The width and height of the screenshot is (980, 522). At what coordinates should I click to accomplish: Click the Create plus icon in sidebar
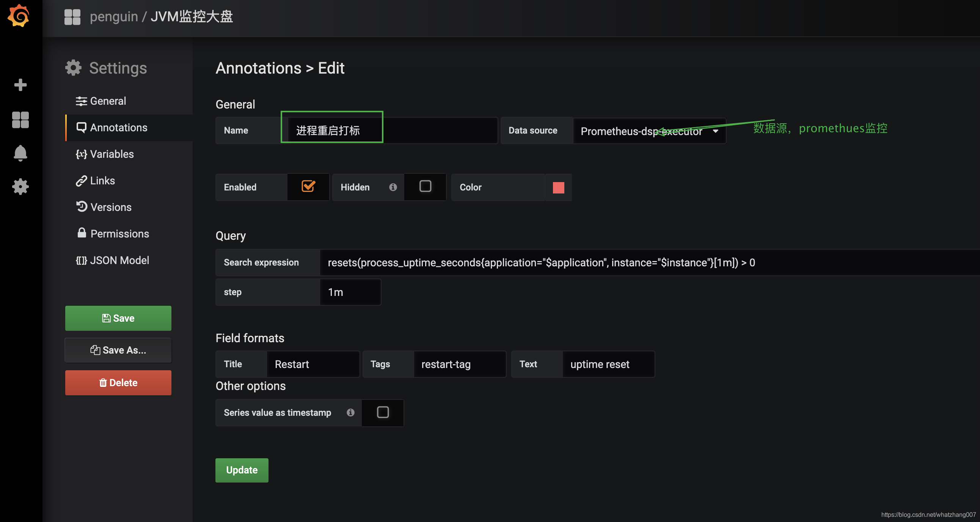tap(20, 85)
